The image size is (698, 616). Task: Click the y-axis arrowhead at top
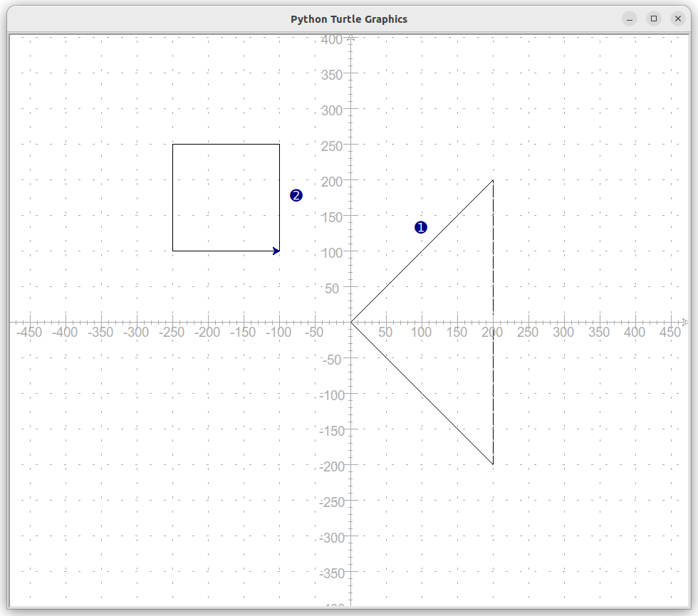[350, 38]
